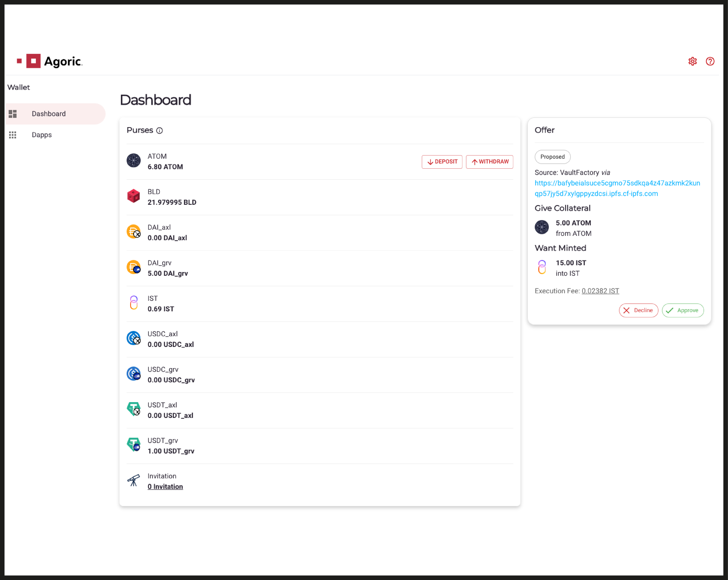Viewport: 728px width, 580px height.
Task: Select Dashboard in the sidebar
Action: [x=49, y=114]
